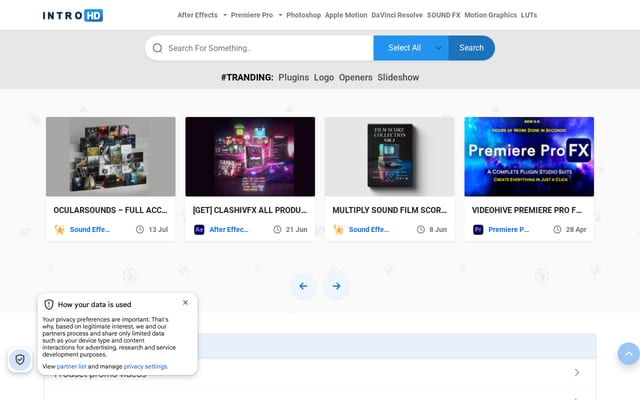Open the privacy settings link
640x400 pixels.
(145, 367)
